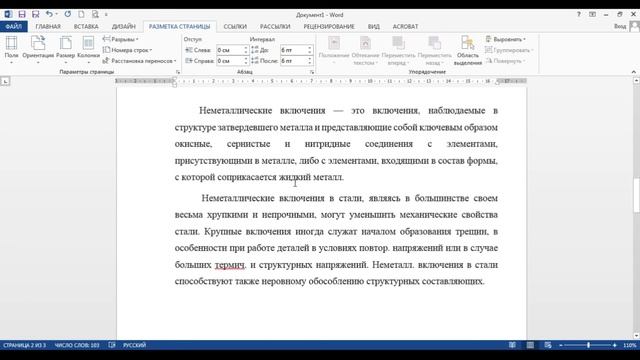Click the scroll up arrow of the vertical scrollbar

[636, 81]
